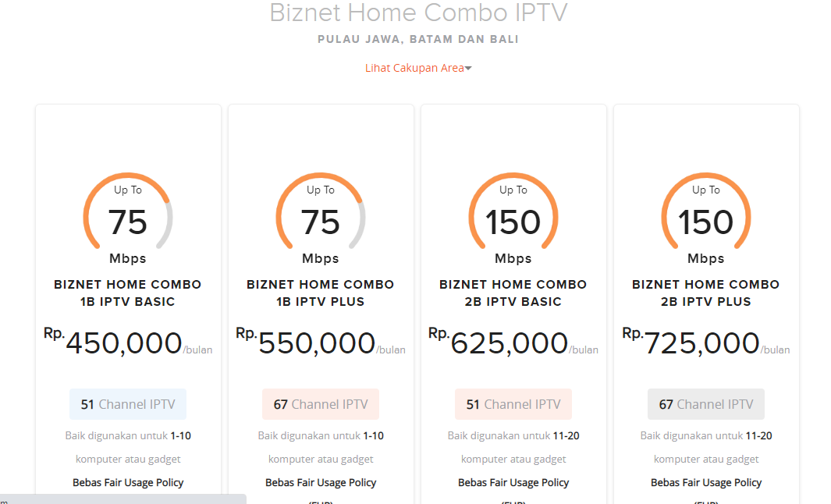The width and height of the screenshot is (831, 504).
Task: Click the 75 Mbps gauge for 1B IPTV Basic
Action: [x=128, y=218]
